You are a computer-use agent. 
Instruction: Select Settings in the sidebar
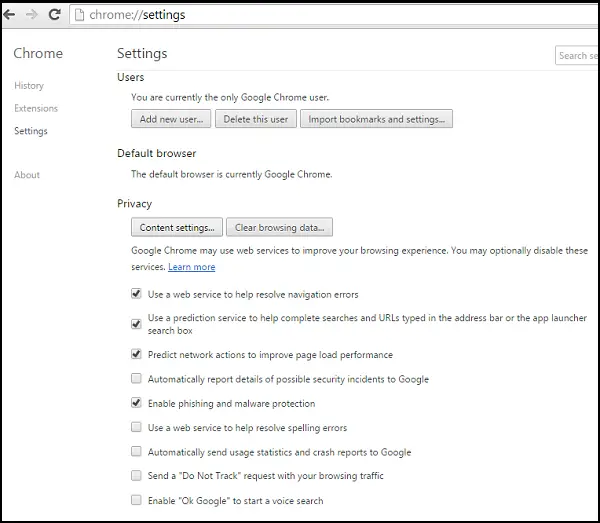[x=31, y=131]
